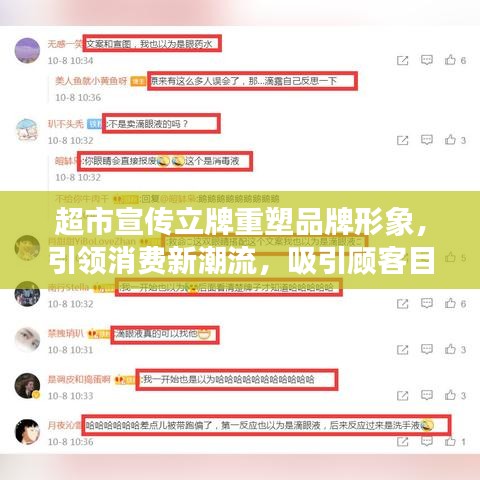Like the comment dated 10-8 10:31

click(x=450, y=349)
